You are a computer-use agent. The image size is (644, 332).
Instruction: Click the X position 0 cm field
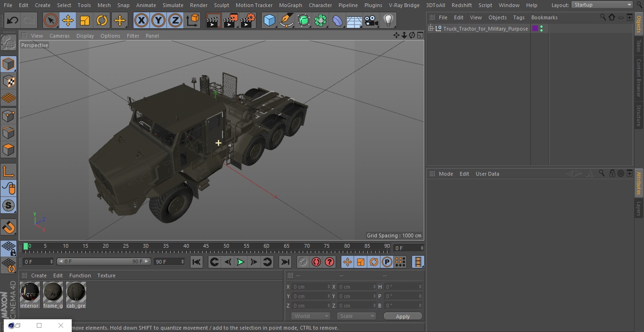click(311, 287)
